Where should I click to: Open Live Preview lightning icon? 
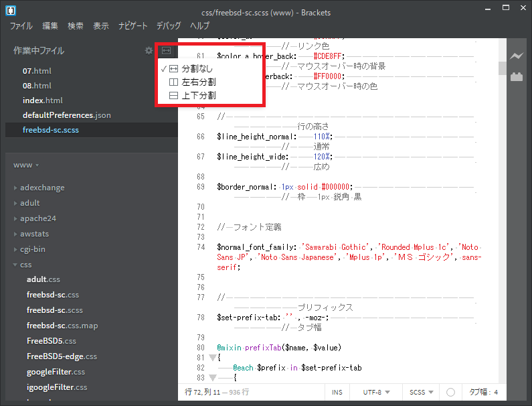coord(517,56)
